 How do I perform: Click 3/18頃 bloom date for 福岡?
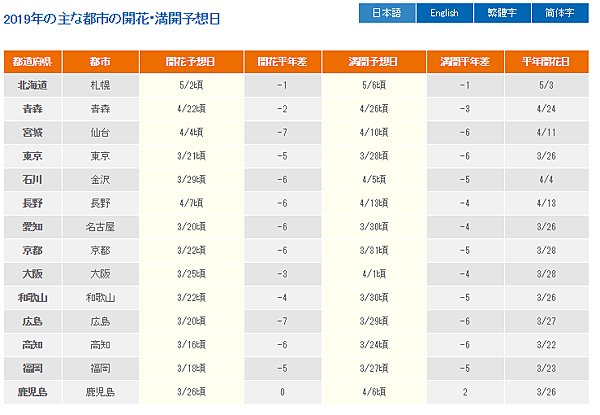point(191,369)
